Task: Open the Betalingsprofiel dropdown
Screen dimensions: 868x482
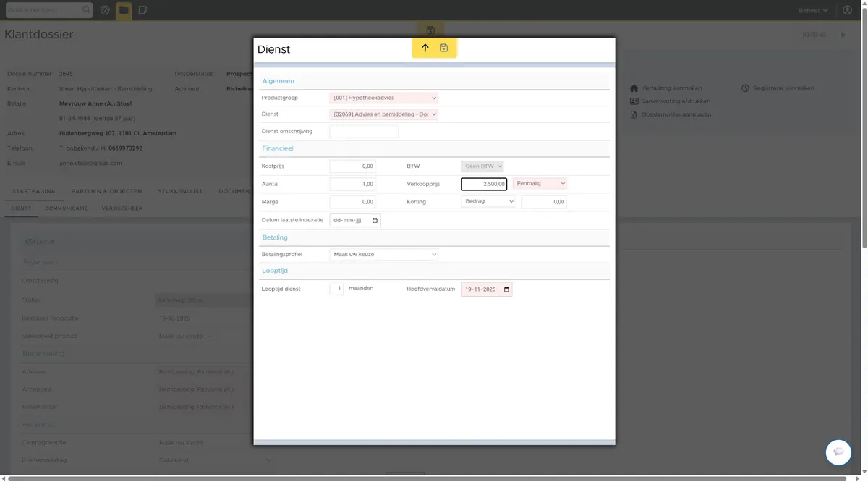Action: [x=383, y=255]
